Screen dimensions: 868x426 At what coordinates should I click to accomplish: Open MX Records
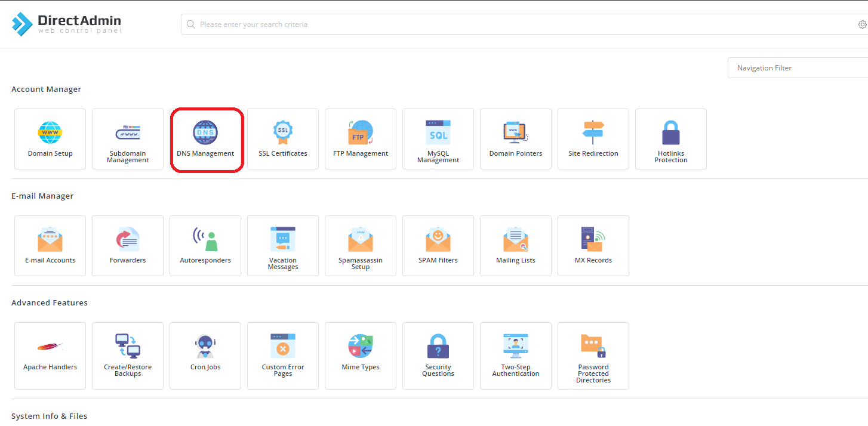pyautogui.click(x=593, y=246)
